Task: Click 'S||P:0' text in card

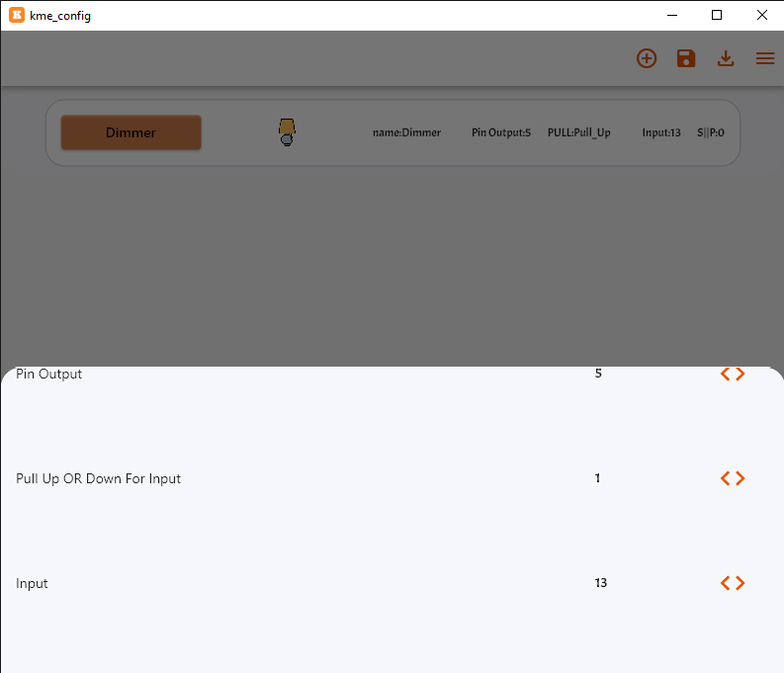Action: [711, 132]
